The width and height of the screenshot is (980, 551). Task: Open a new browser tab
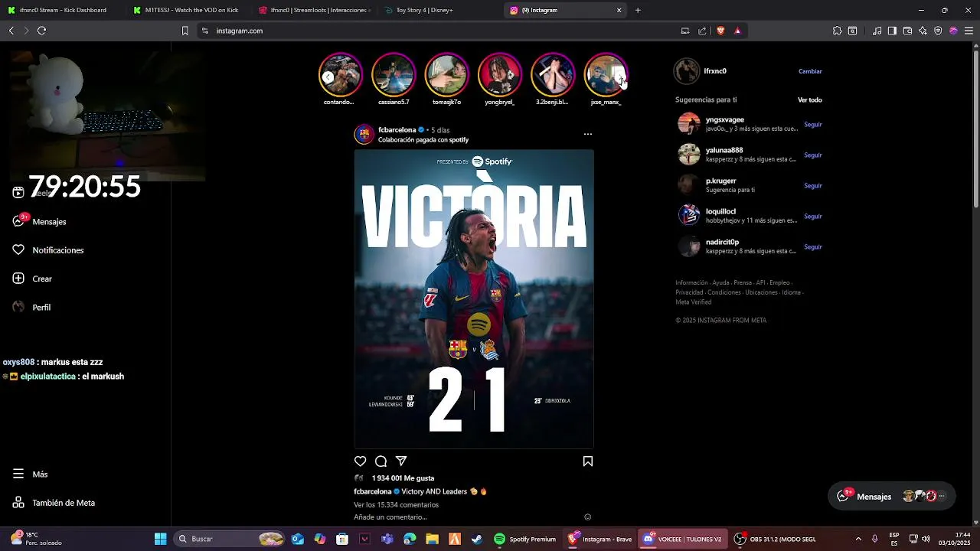pyautogui.click(x=638, y=10)
